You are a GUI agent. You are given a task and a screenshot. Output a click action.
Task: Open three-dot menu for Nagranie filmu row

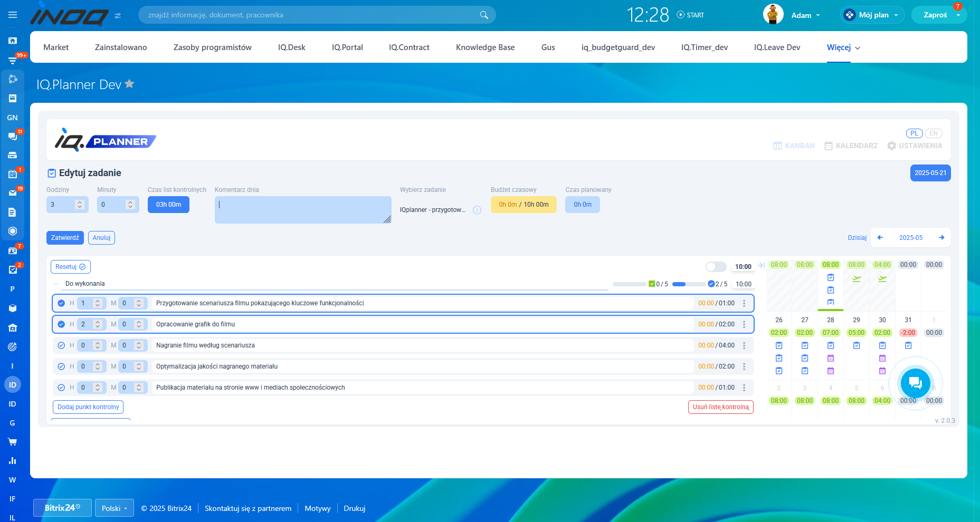coord(744,345)
